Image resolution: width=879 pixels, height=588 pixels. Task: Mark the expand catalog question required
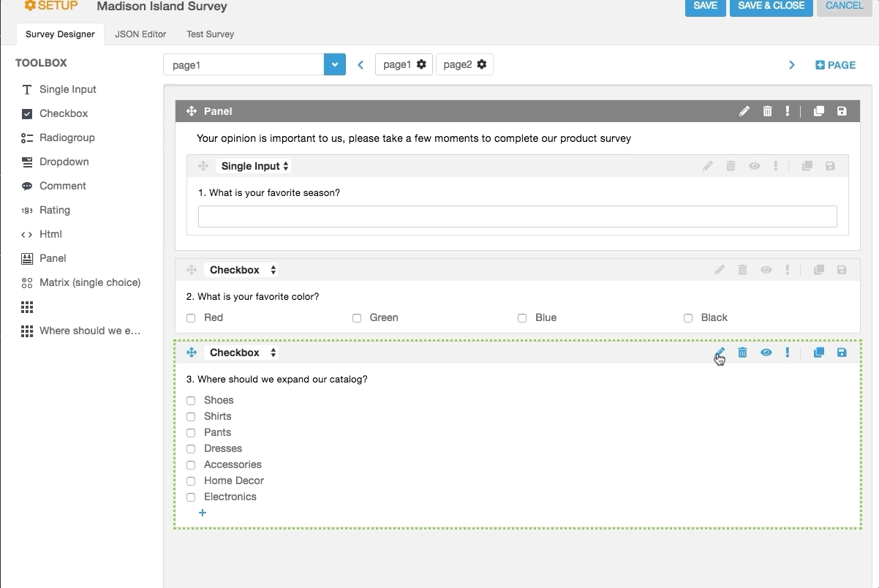pos(788,353)
